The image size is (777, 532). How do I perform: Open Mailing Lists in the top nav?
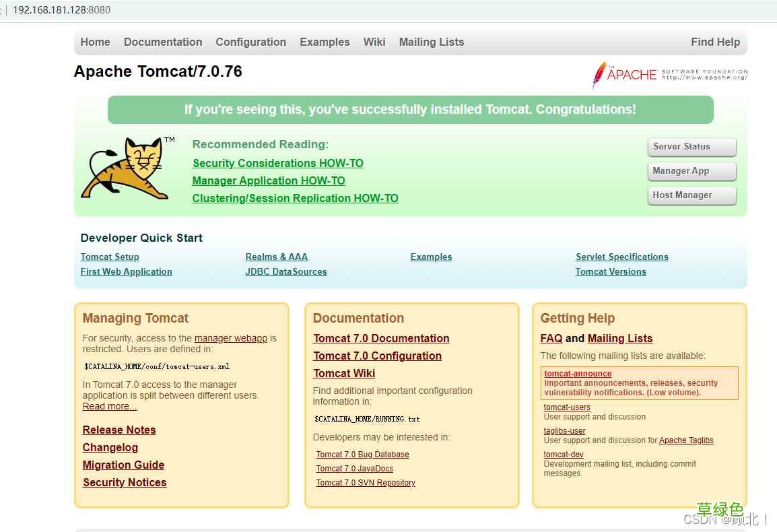[432, 42]
